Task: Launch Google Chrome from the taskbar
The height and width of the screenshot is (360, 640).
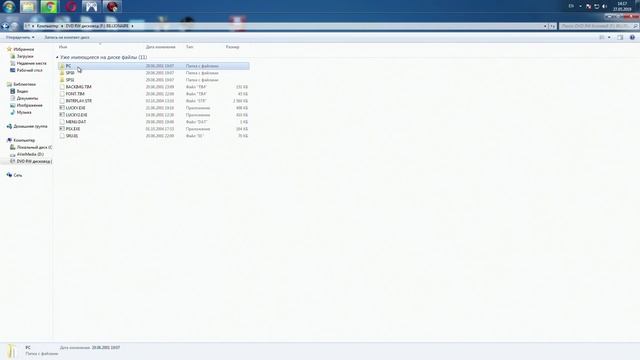Action: 49,7
